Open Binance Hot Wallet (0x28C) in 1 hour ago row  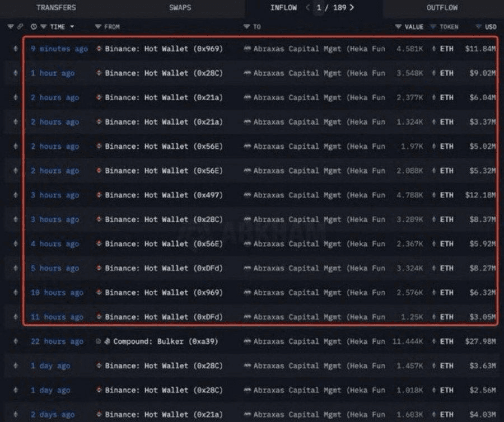(164, 73)
